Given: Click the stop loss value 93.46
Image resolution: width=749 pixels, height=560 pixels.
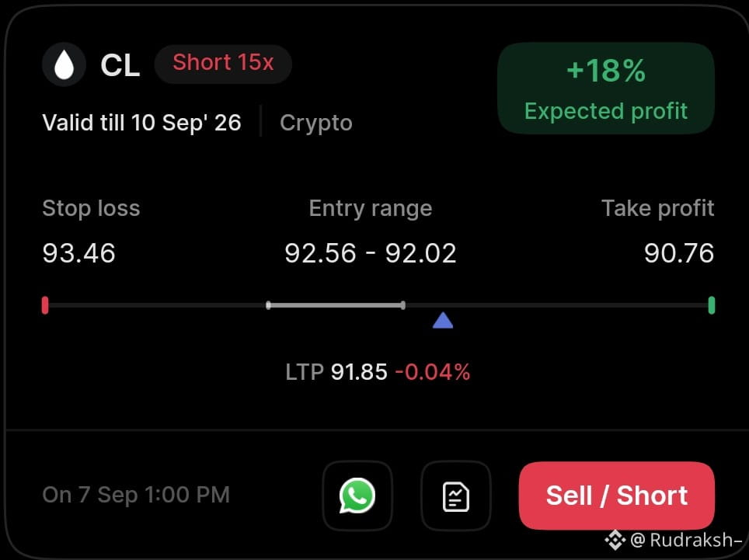Looking at the screenshot, I should click(78, 253).
